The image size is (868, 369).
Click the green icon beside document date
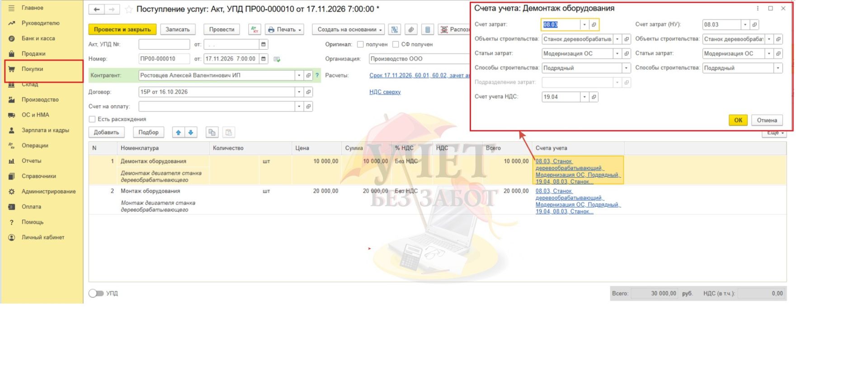[x=277, y=59]
